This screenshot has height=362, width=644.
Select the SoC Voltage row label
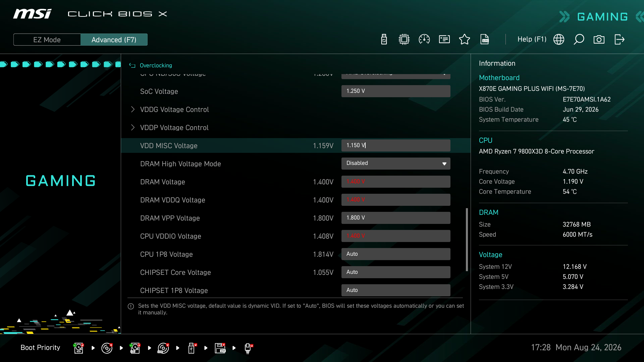coord(159,92)
